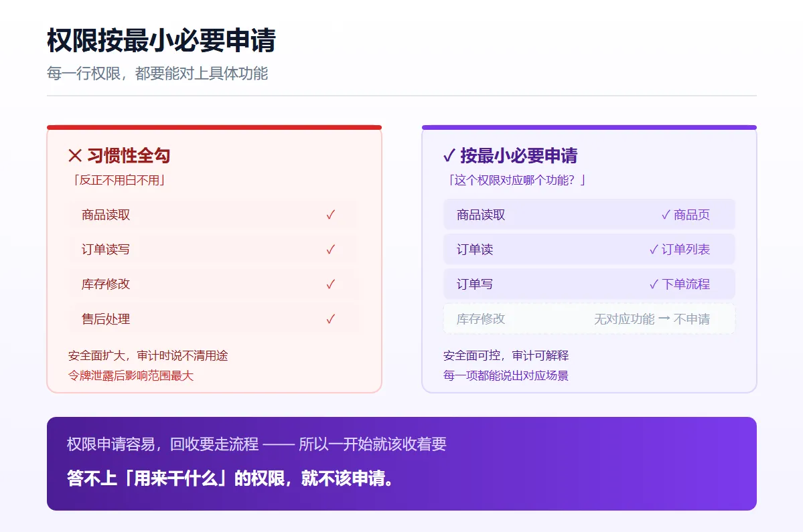Click the banner line starting with 权限申请容易
This screenshot has height=532, width=803.
click(257, 444)
